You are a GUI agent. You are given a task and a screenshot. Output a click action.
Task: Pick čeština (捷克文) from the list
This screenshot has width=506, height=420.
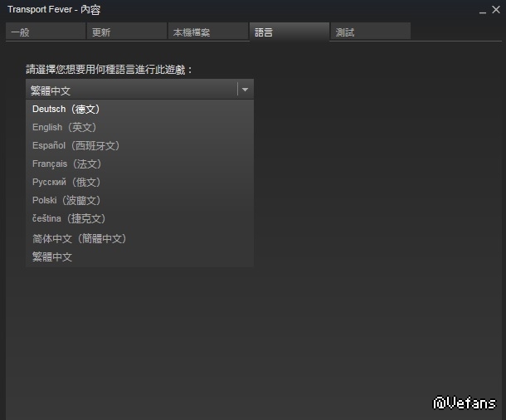click(139, 218)
